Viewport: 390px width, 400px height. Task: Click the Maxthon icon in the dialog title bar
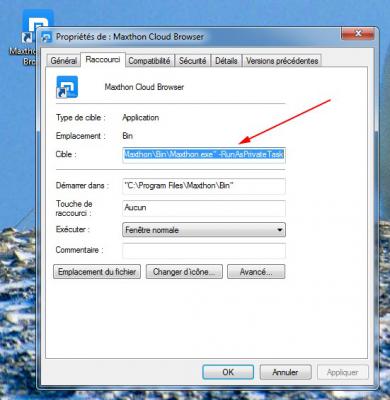(x=47, y=37)
